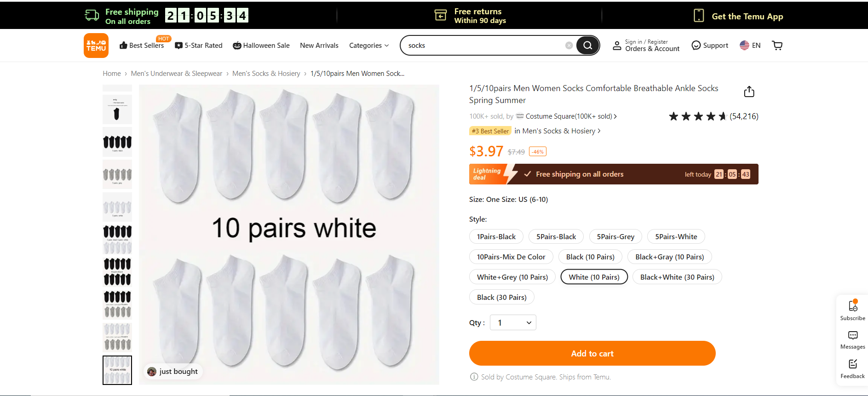The height and width of the screenshot is (396, 868).
Task: Click the share icon near product title
Action: 748,91
